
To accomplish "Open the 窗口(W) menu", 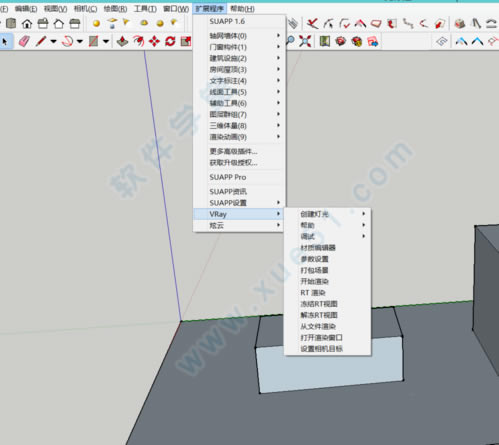I will coord(176,9).
